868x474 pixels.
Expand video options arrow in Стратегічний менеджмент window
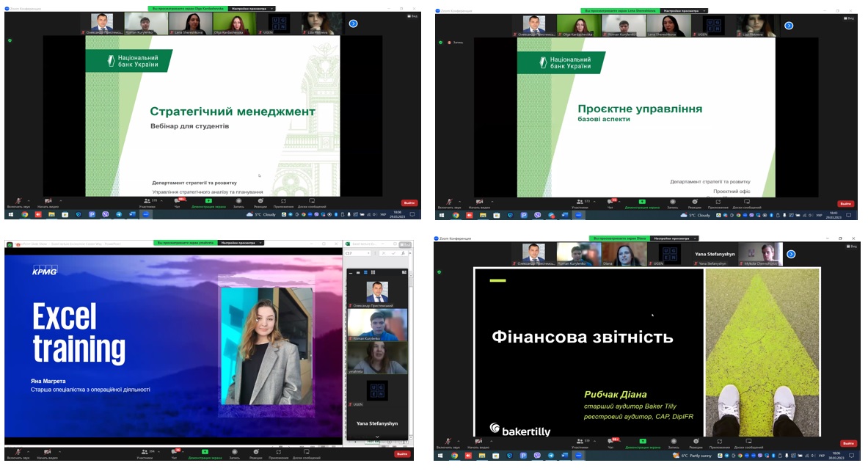tap(60, 200)
